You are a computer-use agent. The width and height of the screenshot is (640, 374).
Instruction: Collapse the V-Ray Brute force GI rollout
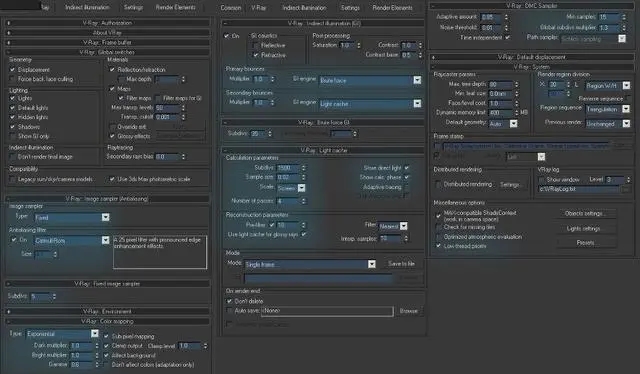pyautogui.click(x=324, y=122)
